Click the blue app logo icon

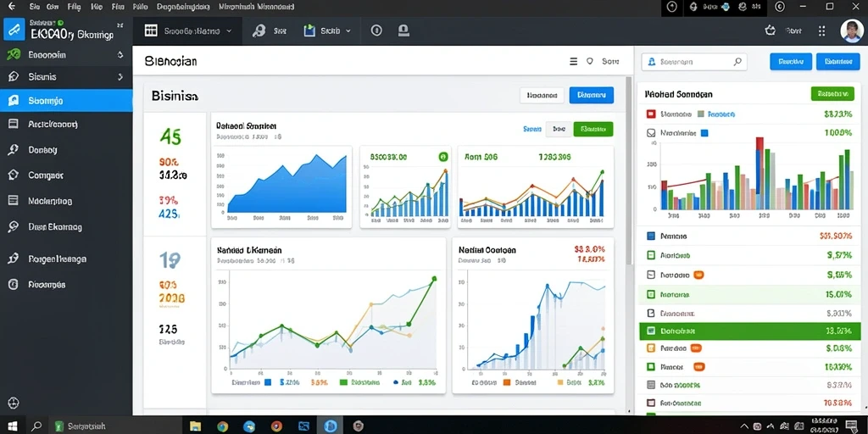pos(14,30)
